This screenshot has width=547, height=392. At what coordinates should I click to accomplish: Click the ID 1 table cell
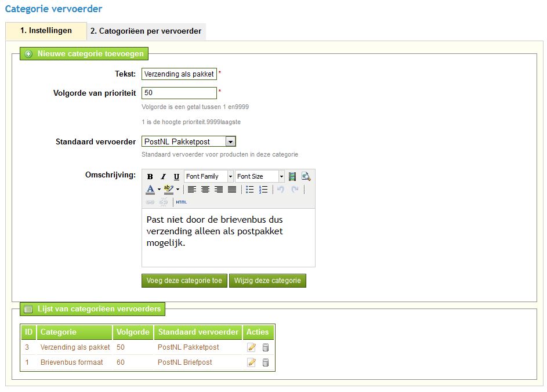pyautogui.click(x=27, y=362)
